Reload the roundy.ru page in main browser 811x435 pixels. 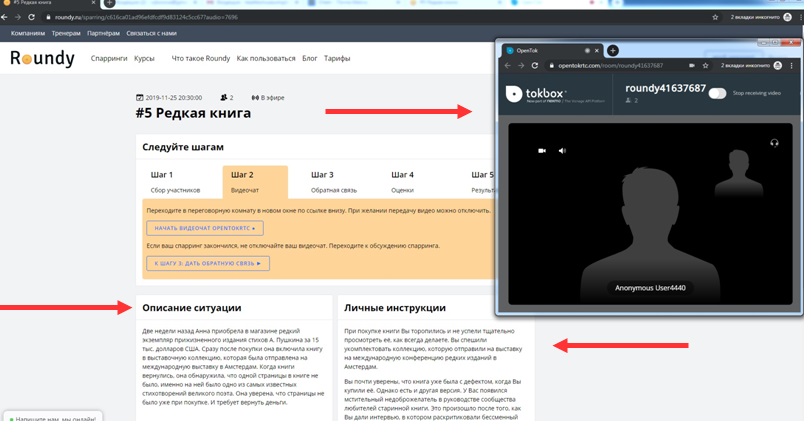point(32,17)
